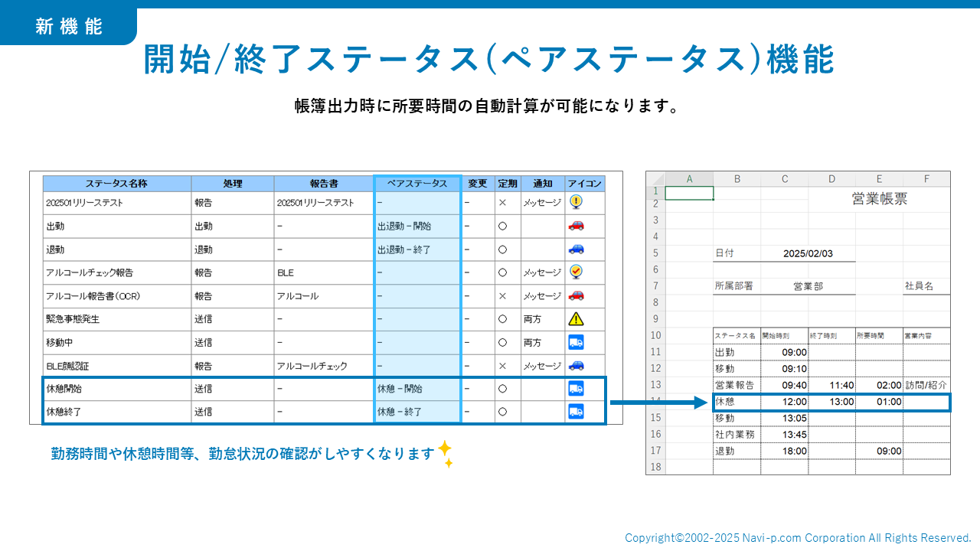Screen dimensions: 980x551
Task: Click the 休憩終了 status name
Action: [64, 412]
